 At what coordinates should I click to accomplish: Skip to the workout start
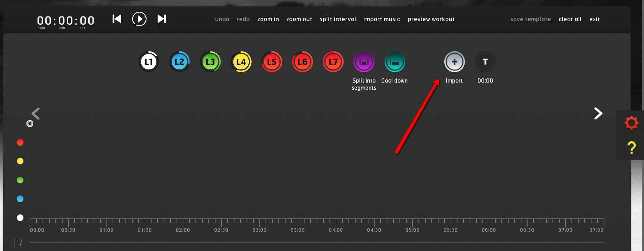[x=117, y=19]
